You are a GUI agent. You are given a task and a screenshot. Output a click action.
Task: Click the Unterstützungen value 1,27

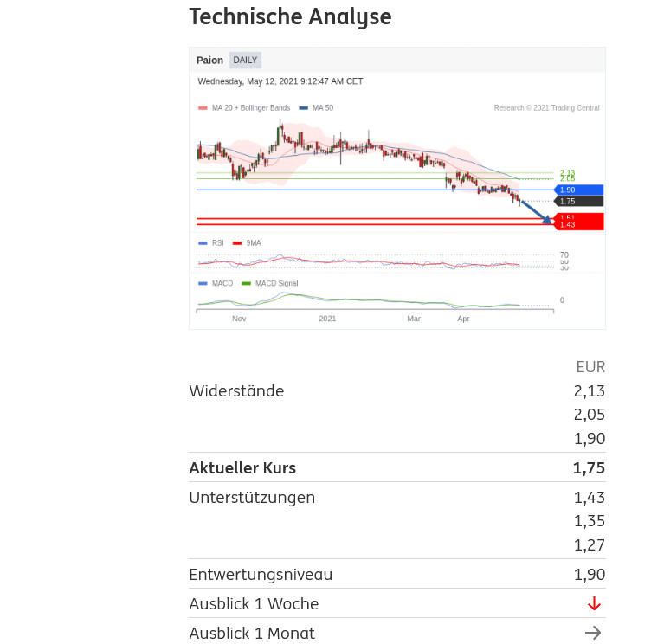tap(590, 544)
